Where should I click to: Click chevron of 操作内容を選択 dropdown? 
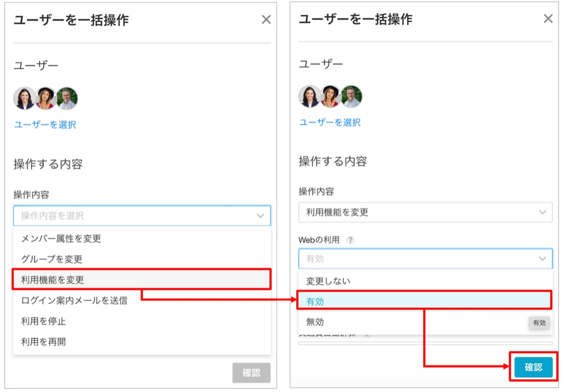coord(260,216)
